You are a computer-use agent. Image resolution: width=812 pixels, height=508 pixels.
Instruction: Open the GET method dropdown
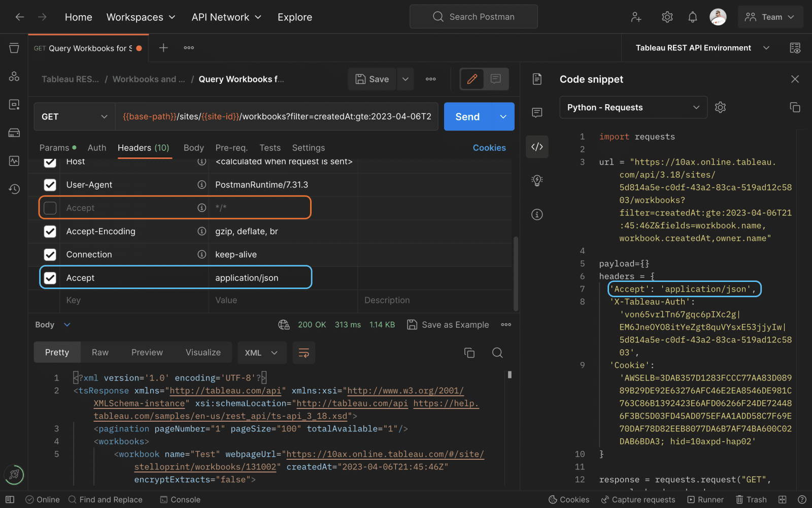coord(74,116)
